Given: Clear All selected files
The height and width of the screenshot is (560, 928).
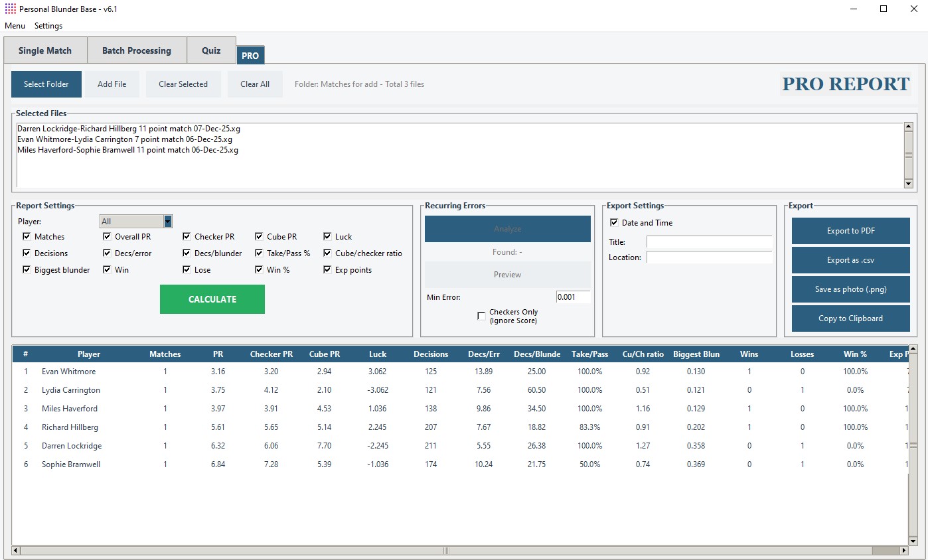Looking at the screenshot, I should [x=255, y=84].
